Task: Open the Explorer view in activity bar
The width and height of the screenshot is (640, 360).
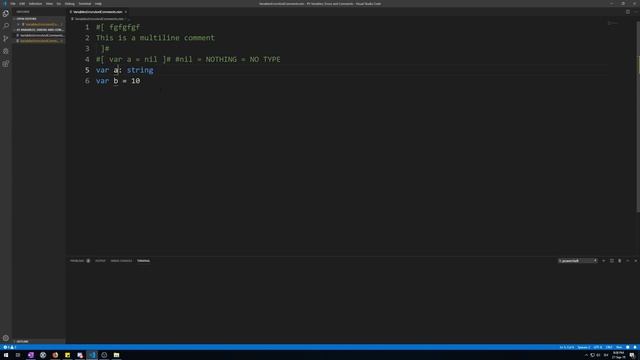Action: 6,13
